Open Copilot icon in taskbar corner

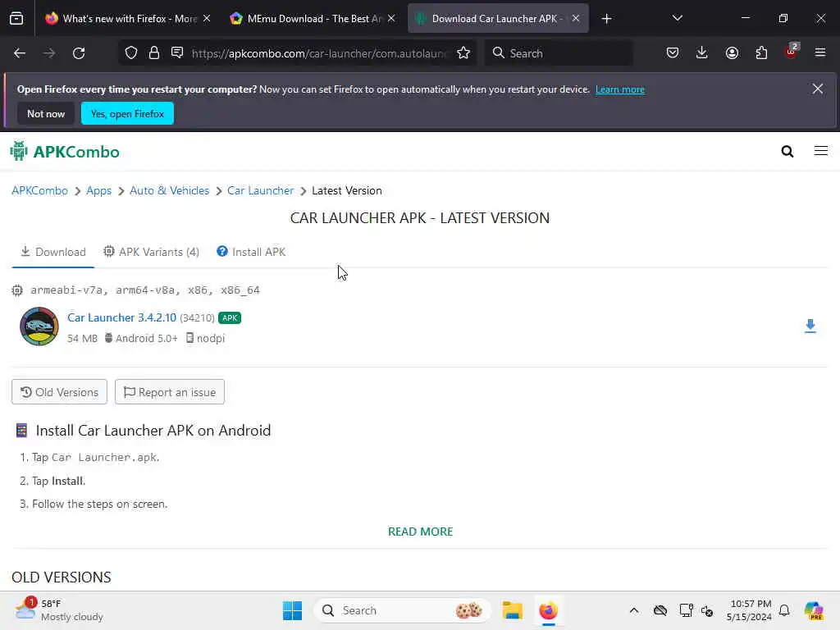coord(814,610)
